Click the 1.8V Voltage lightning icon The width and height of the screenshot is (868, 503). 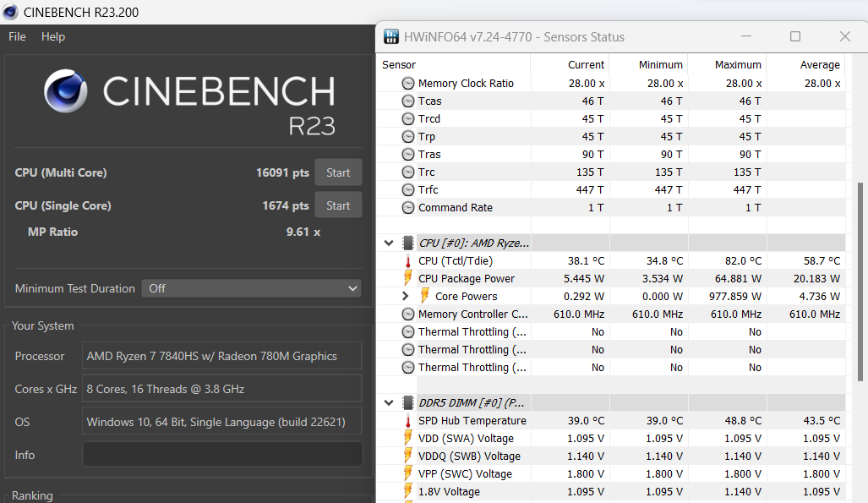(x=408, y=491)
